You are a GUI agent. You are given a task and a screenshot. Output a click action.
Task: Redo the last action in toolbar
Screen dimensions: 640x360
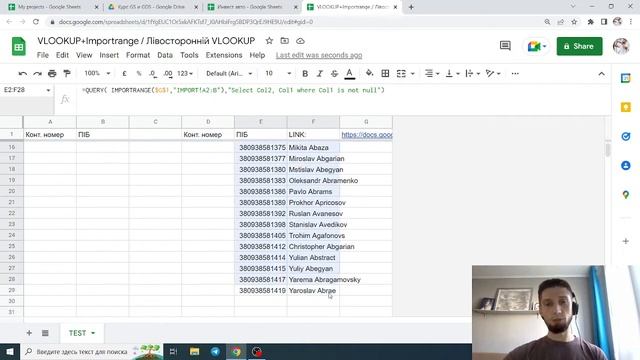tap(38, 73)
